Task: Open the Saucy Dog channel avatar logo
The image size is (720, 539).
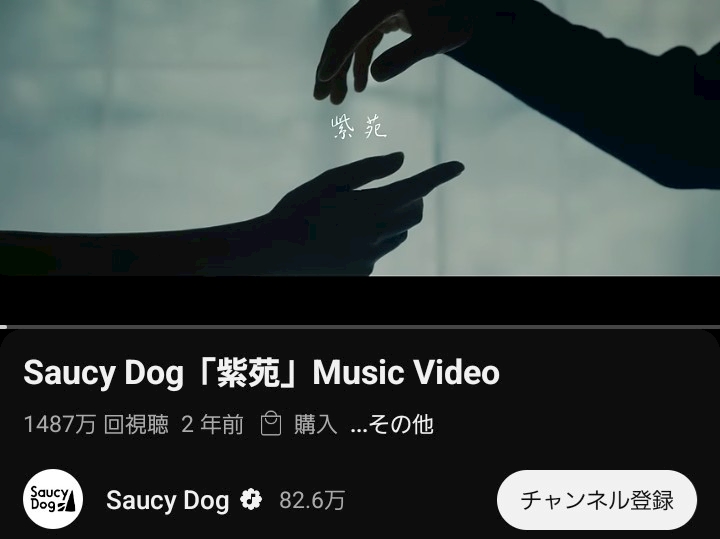Action: pyautogui.click(x=53, y=499)
